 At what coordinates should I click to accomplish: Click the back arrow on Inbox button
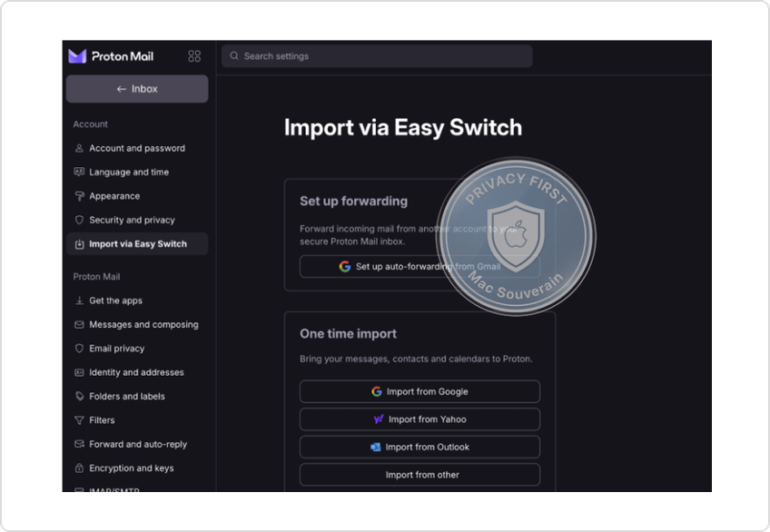[x=122, y=89]
